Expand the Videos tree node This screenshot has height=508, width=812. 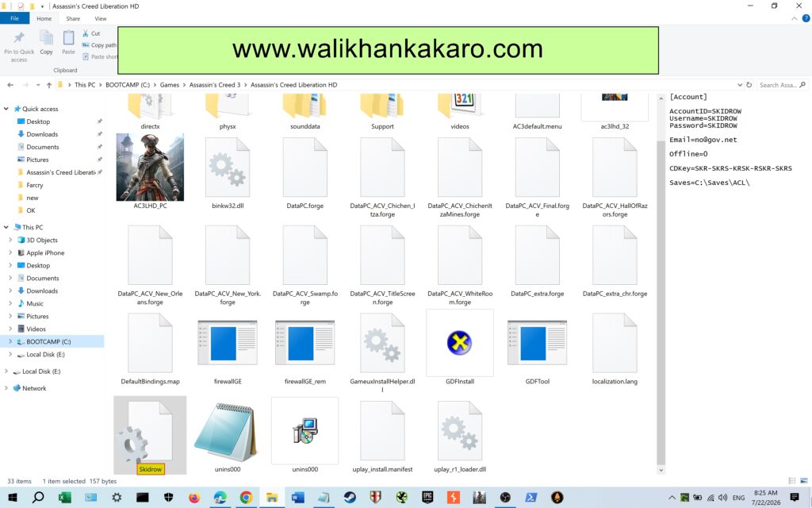click(x=10, y=329)
